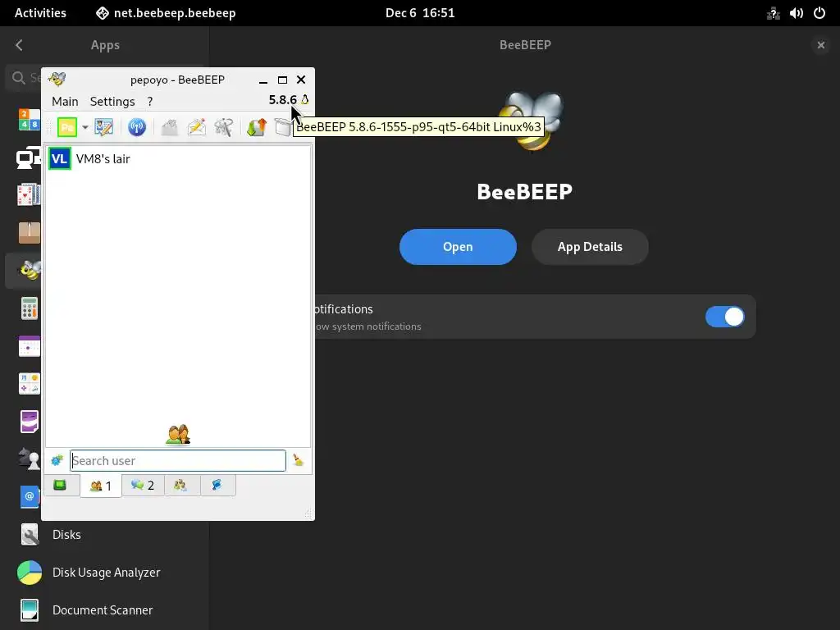Select the characters app icon
Screen dimensions: 840x630
pyautogui.click(x=29, y=384)
